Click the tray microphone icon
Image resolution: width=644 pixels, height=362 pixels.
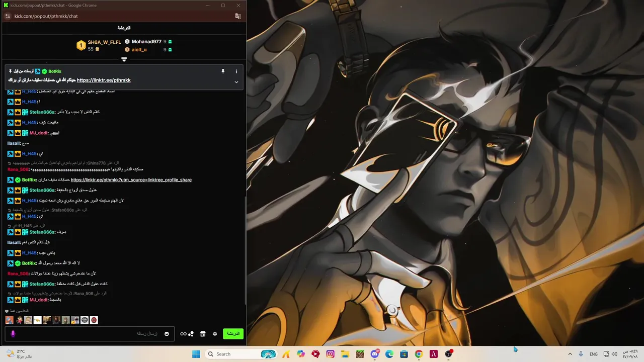(x=581, y=354)
